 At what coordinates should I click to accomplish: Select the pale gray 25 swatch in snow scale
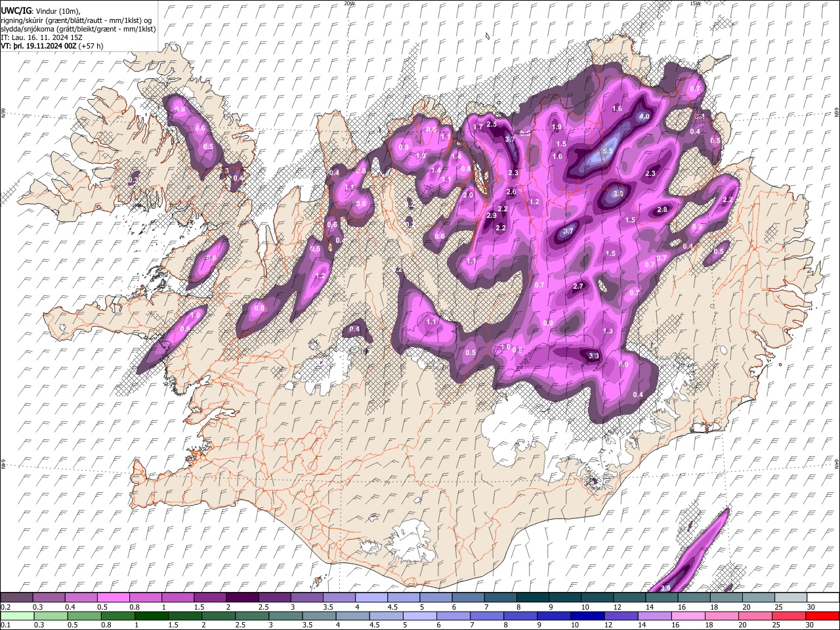(x=791, y=597)
